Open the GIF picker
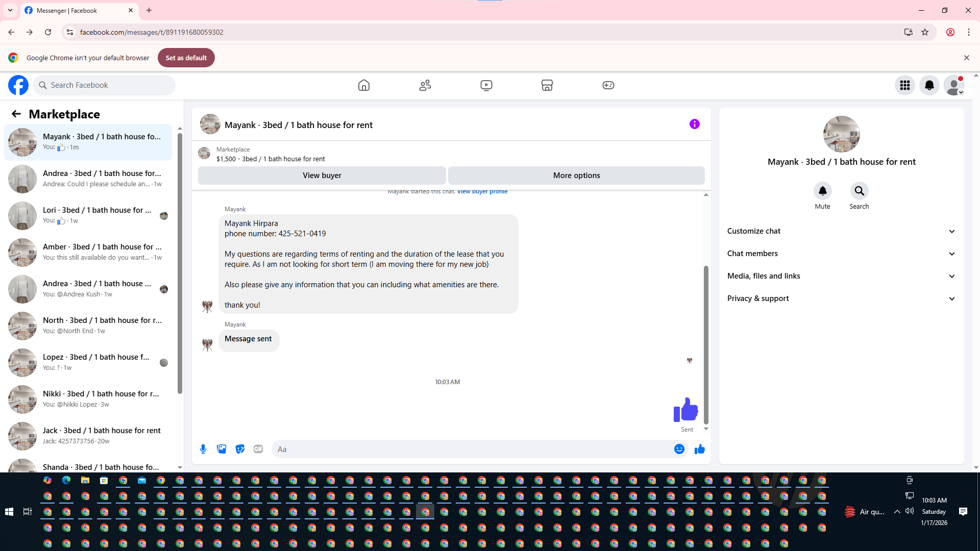 click(258, 449)
